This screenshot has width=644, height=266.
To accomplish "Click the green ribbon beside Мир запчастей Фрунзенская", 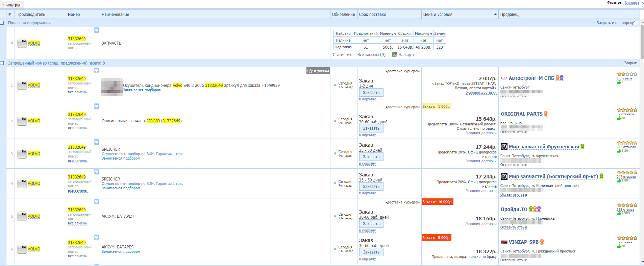I will pos(583,147).
